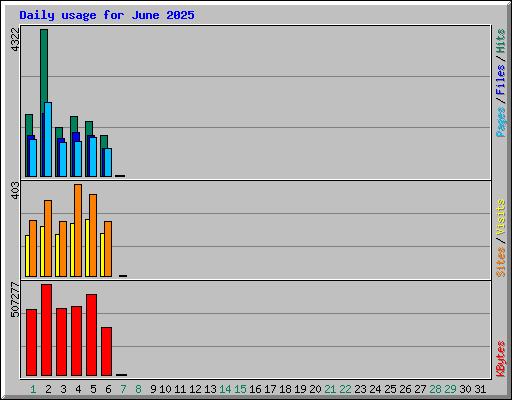Select the red KBytes bar for day 6
Screen dimensions: 512x400
pyautogui.click(x=106, y=351)
